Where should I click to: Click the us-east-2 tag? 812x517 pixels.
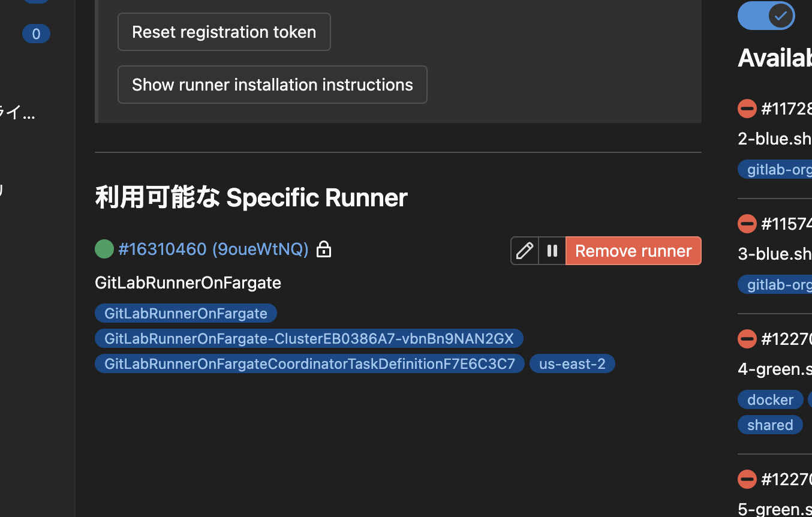pyautogui.click(x=572, y=363)
